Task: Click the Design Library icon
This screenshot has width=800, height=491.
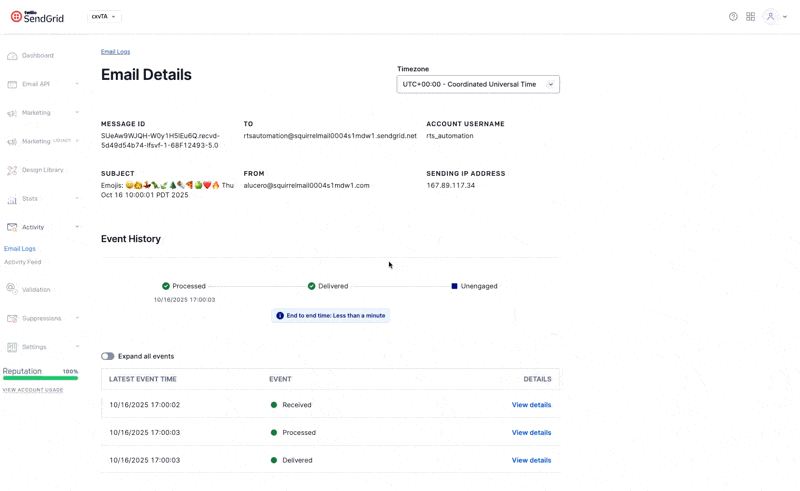Action: click(12, 170)
